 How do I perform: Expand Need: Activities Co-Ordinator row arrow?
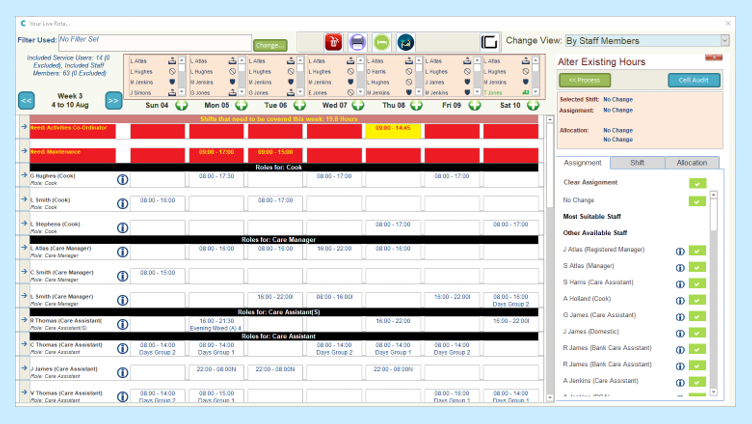[x=24, y=127]
